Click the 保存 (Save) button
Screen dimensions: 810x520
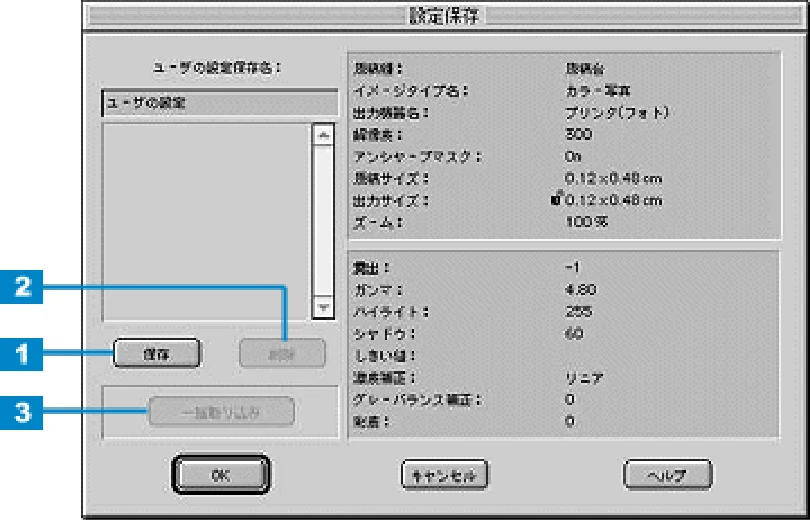(157, 354)
